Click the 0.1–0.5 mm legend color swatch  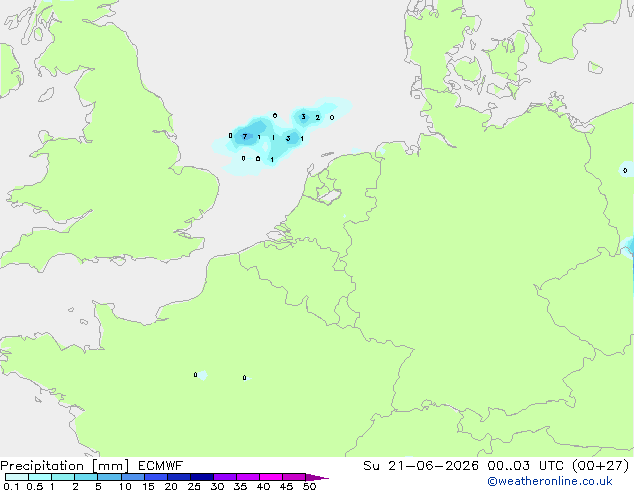pyautogui.click(x=17, y=477)
